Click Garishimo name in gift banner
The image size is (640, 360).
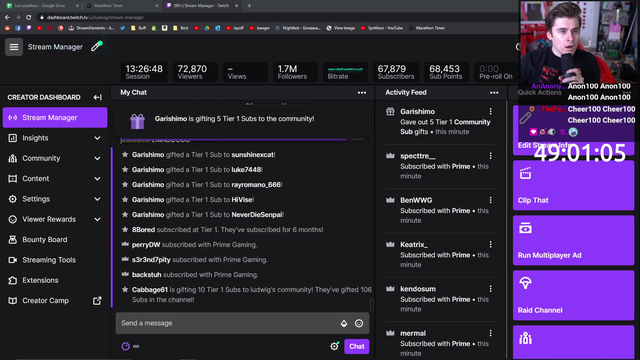pyautogui.click(x=171, y=119)
